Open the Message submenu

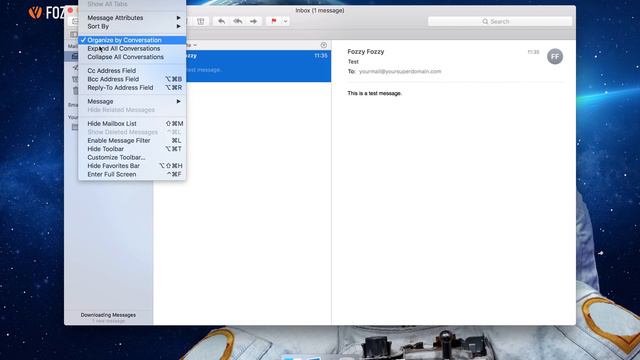[x=132, y=101]
